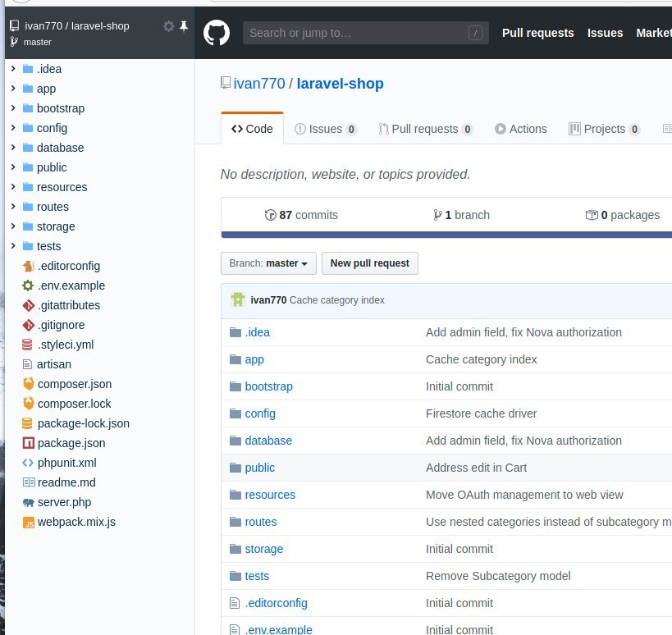
Task: Expand the .idea folder in sidebar tree
Action: click(x=13, y=69)
